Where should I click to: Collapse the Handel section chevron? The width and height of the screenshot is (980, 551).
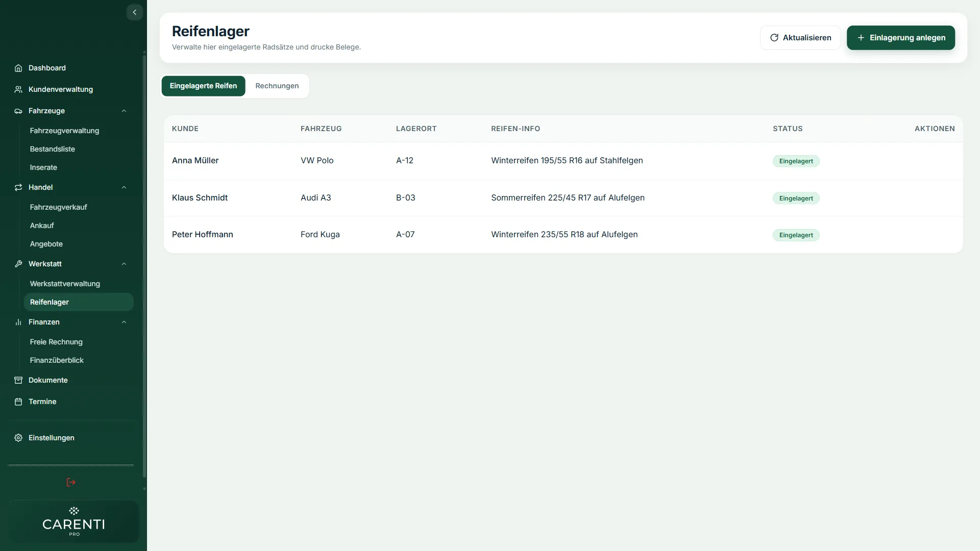pos(124,187)
